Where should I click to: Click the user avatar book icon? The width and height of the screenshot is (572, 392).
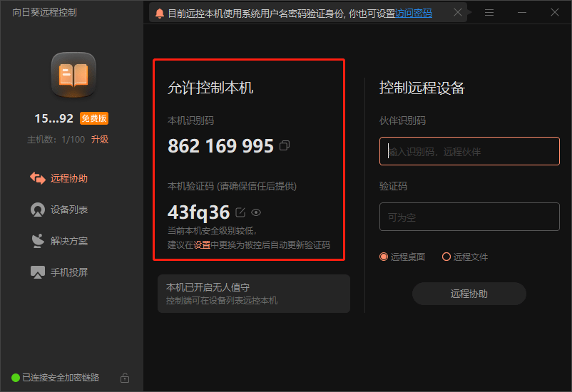[x=73, y=75]
